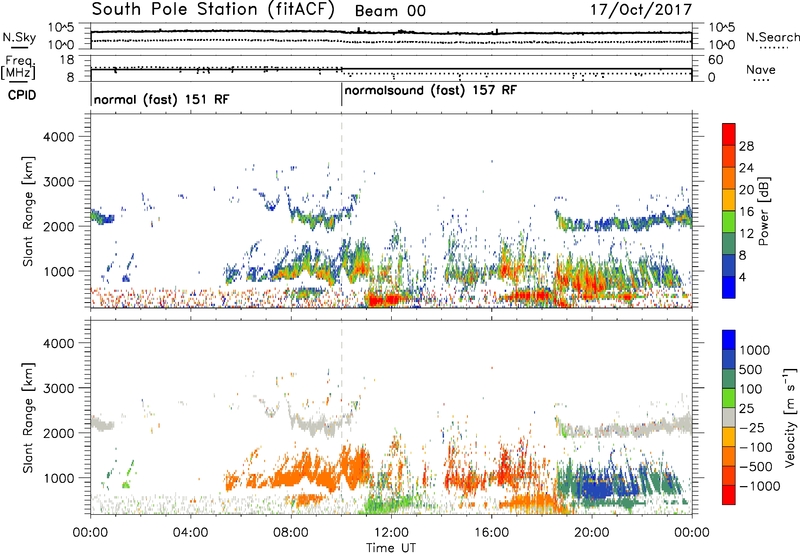
Task: Click the 'Time UT' axis label
Action: pos(391,547)
